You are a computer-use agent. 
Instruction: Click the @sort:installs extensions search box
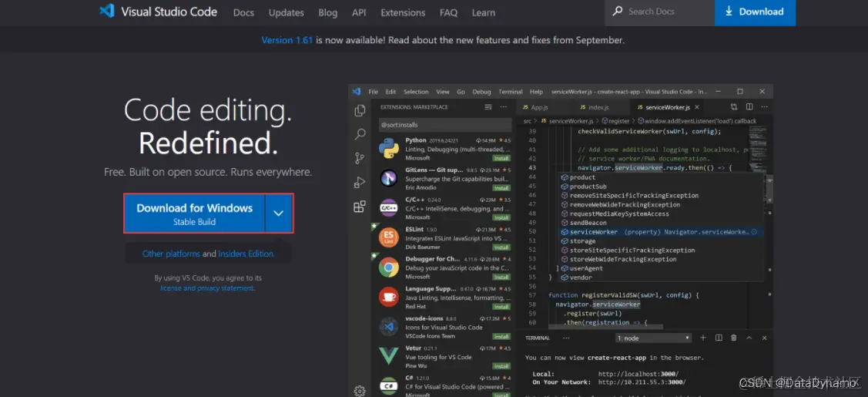pyautogui.click(x=444, y=125)
